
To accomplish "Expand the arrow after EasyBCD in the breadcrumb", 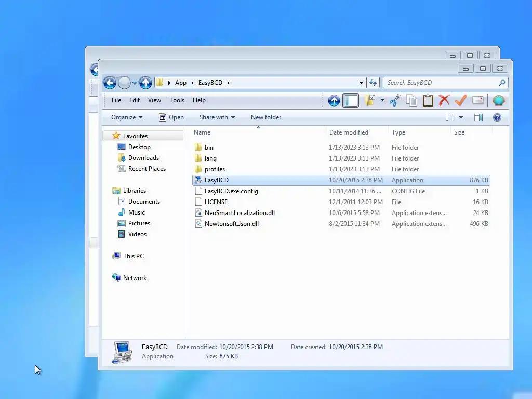I will pyautogui.click(x=229, y=83).
